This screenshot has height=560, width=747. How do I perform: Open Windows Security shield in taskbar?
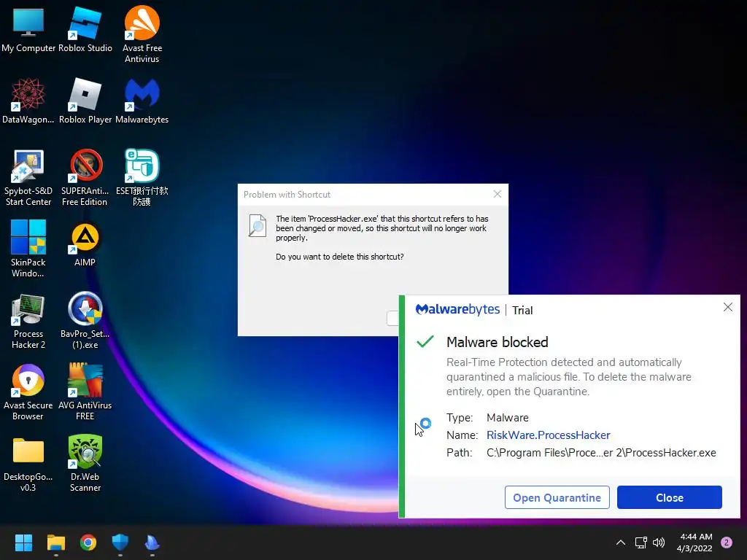click(120, 542)
